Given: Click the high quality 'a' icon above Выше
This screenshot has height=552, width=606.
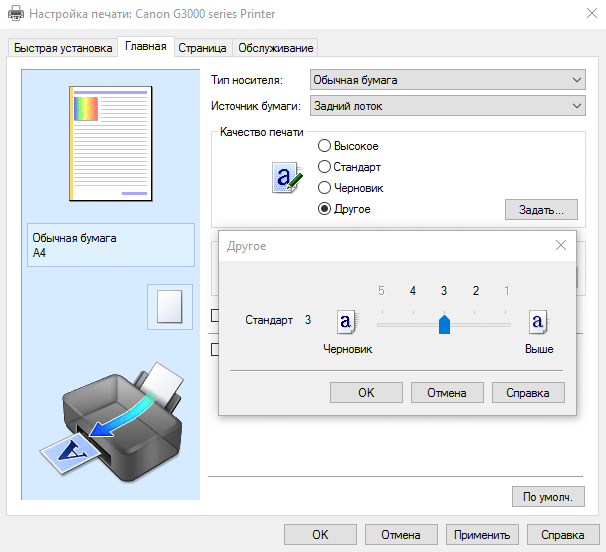Looking at the screenshot, I should click(x=538, y=322).
